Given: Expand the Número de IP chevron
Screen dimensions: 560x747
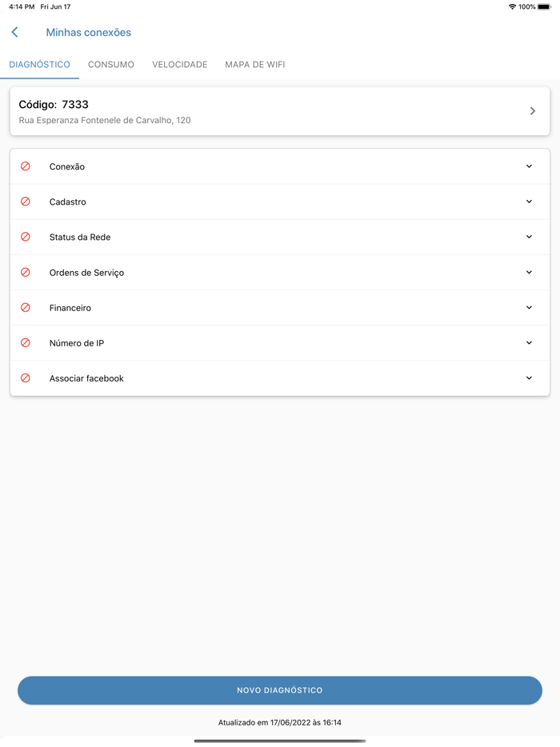Looking at the screenshot, I should [x=529, y=342].
